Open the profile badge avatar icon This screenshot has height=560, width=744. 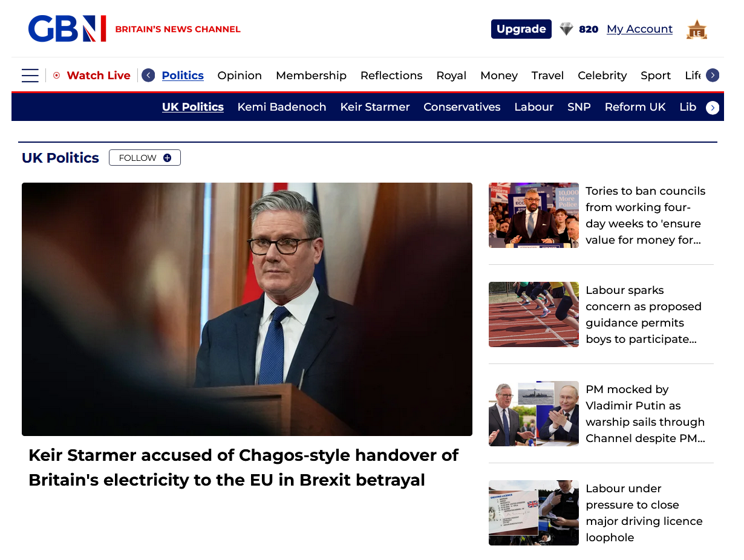point(697,30)
